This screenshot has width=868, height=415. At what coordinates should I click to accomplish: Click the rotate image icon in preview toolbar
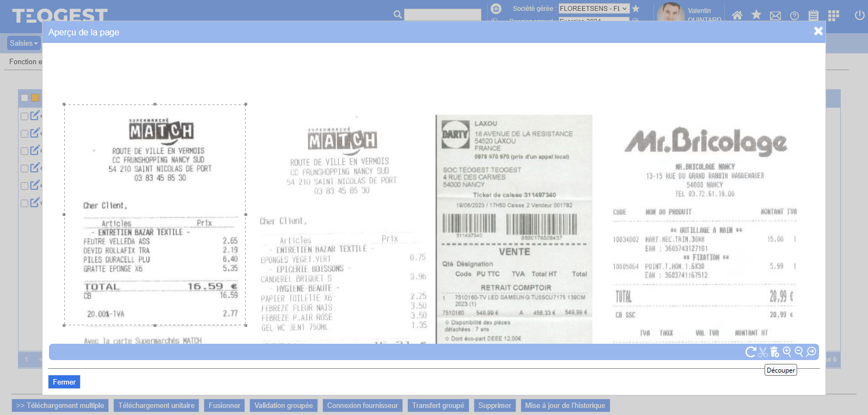click(x=750, y=352)
